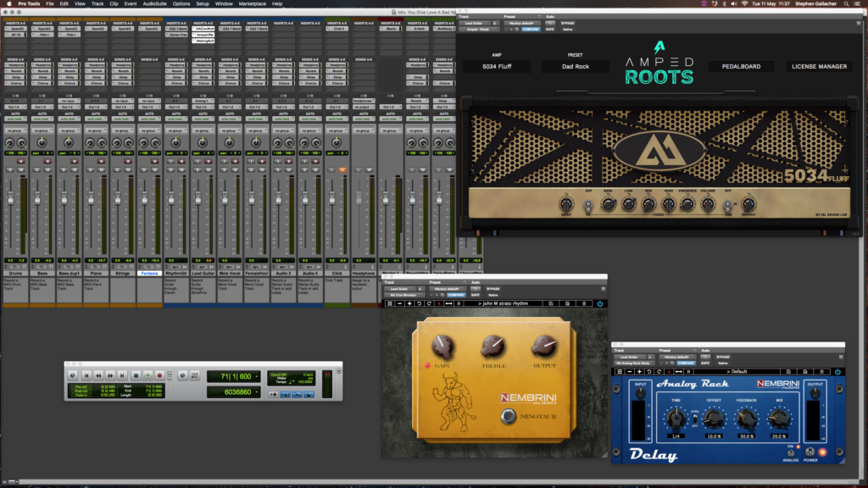Screen dimensions: 868x488
Task: Open the Amped Roots LICENSE MANAGER
Action: point(820,66)
